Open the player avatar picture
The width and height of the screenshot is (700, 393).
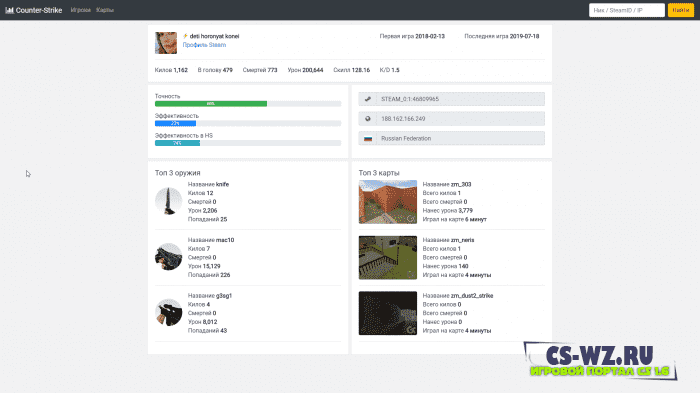click(x=166, y=43)
